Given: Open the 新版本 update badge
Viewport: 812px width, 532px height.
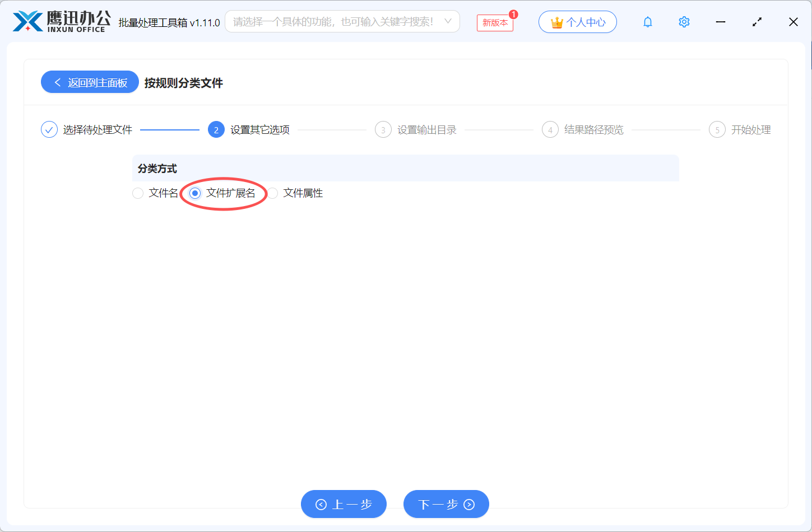Looking at the screenshot, I should coord(495,22).
